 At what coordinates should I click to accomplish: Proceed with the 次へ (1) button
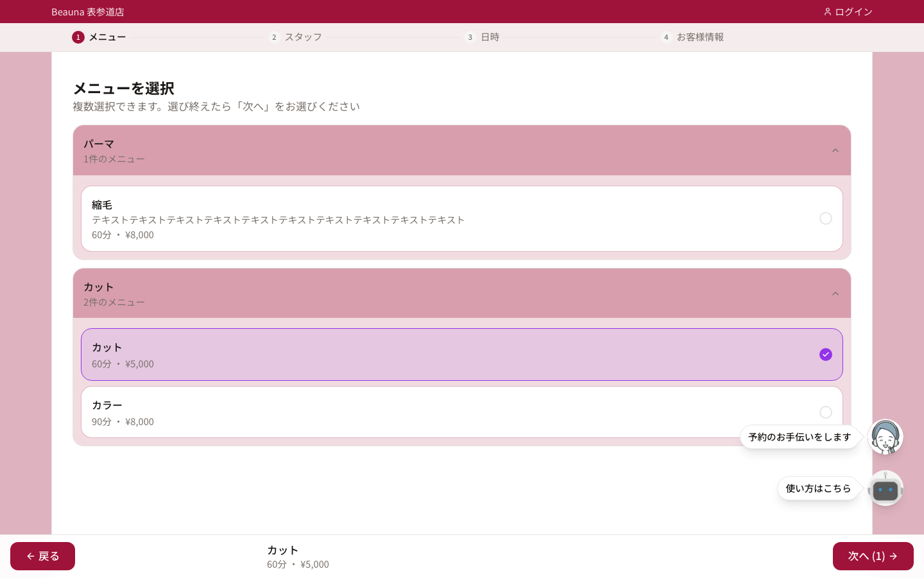(873, 556)
